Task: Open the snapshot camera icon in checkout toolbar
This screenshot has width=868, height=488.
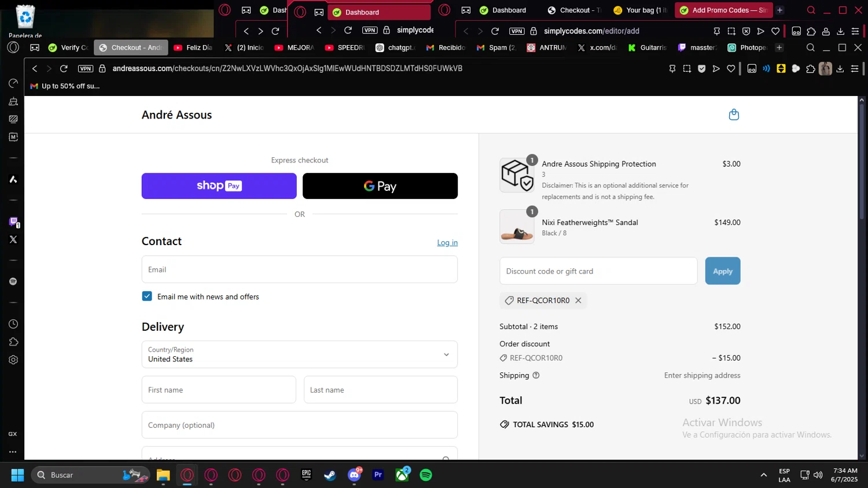Action: click(x=687, y=69)
